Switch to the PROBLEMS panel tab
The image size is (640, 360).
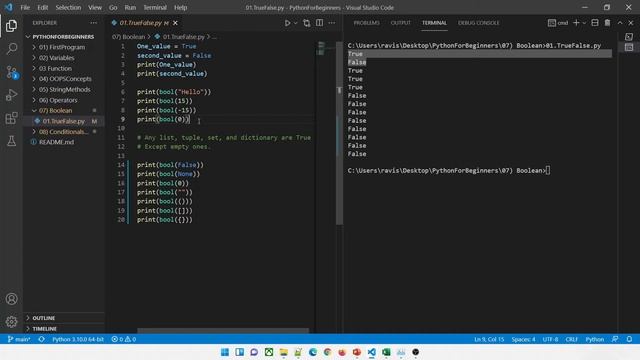pos(367,23)
